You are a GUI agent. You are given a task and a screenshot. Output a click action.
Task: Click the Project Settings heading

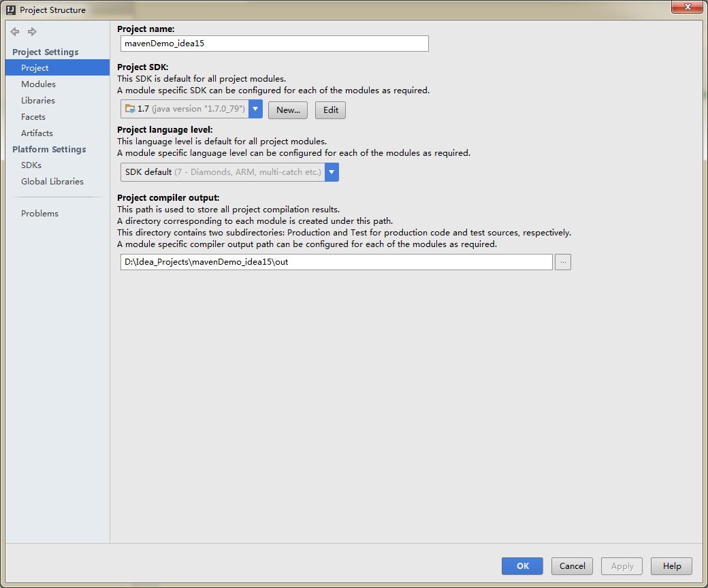(46, 52)
